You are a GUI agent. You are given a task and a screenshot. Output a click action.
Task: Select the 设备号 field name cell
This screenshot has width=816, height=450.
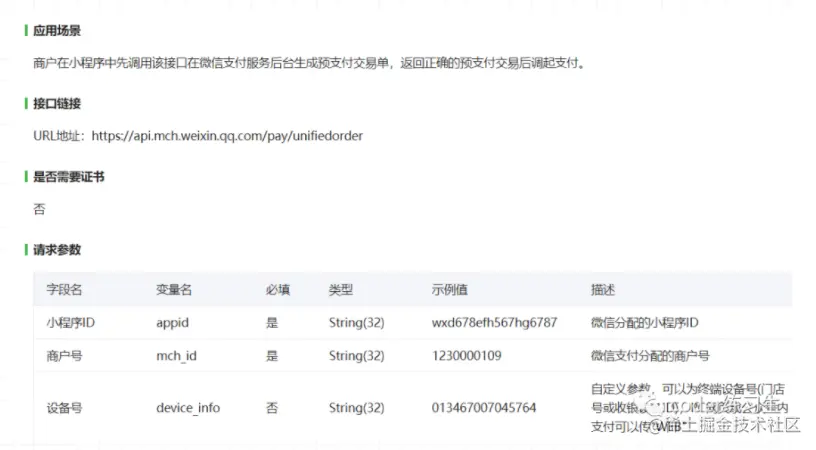(65, 408)
